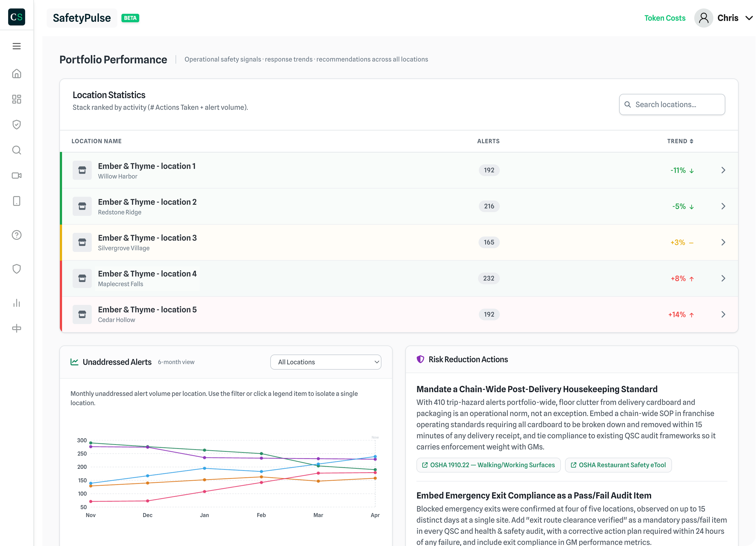
Task: Click the Chris user avatar icon
Action: point(703,18)
